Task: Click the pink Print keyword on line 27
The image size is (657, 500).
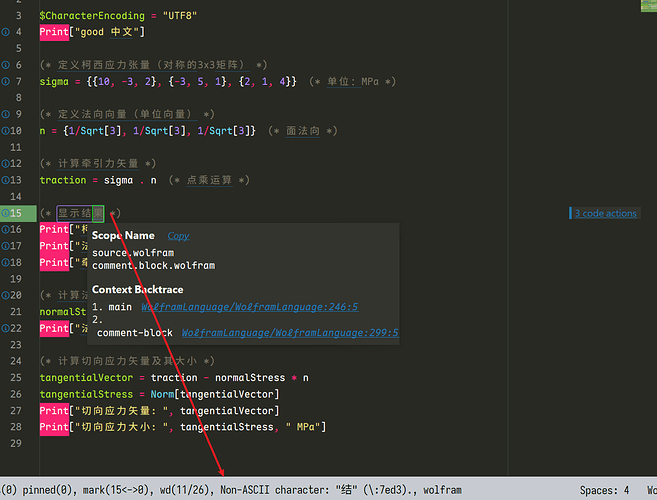Action: coord(54,411)
